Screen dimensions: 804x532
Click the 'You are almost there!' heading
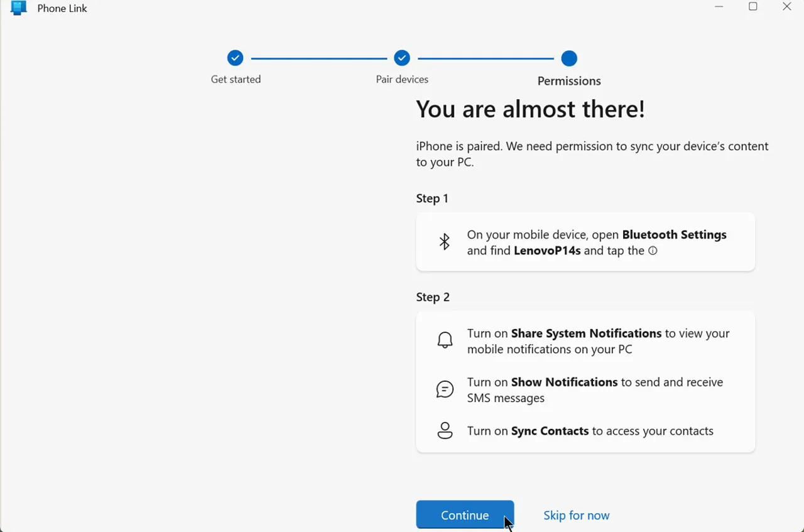(530, 109)
